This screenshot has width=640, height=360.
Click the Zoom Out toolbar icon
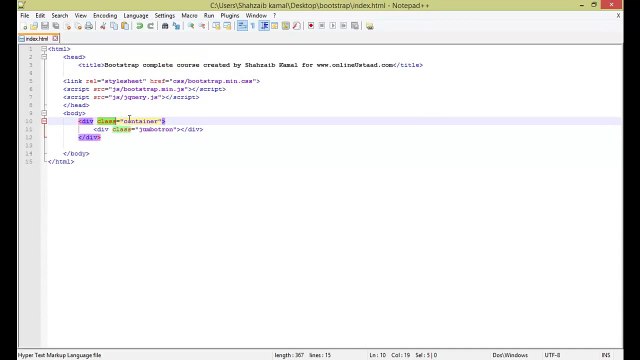[202, 26]
